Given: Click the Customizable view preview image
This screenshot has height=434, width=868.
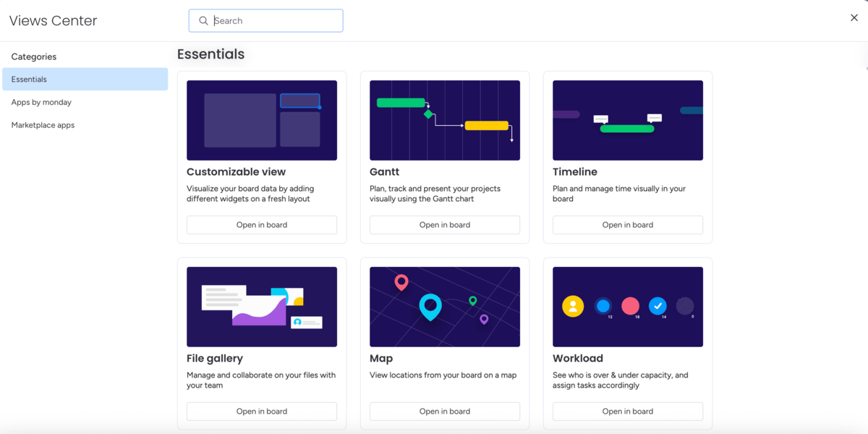Looking at the screenshot, I should pyautogui.click(x=261, y=120).
